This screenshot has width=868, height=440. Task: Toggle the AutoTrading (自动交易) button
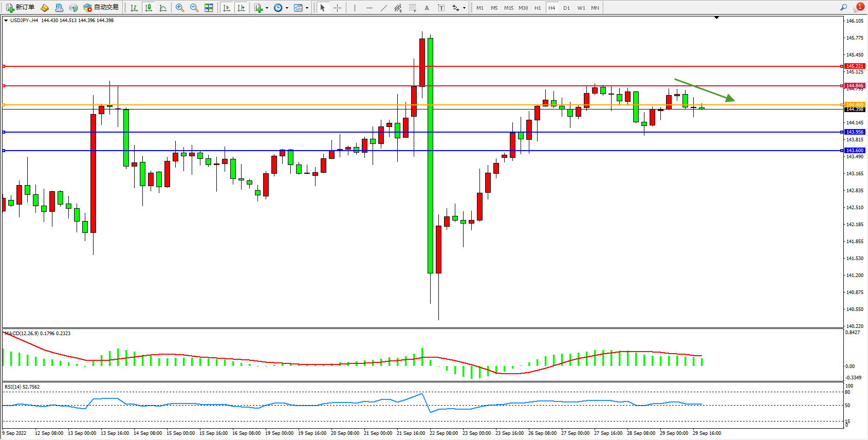101,8
